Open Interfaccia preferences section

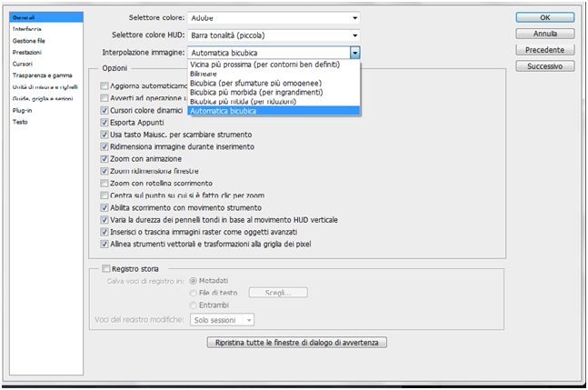coord(27,29)
